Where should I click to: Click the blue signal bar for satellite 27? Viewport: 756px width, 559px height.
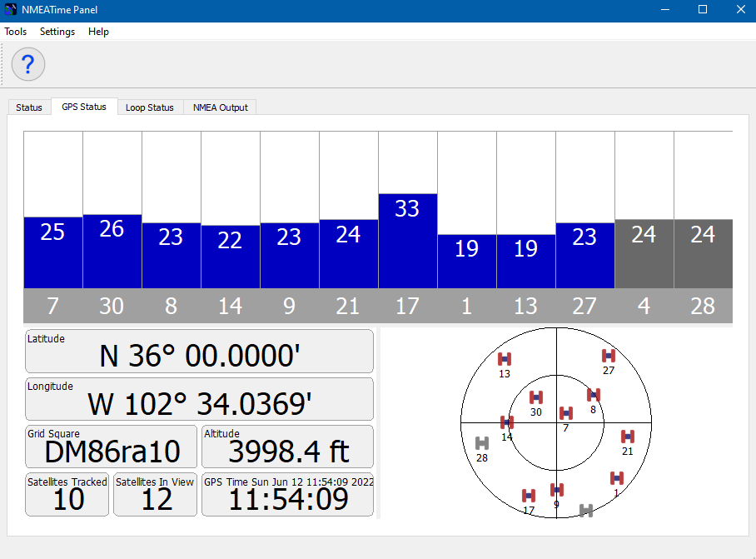pyautogui.click(x=585, y=256)
